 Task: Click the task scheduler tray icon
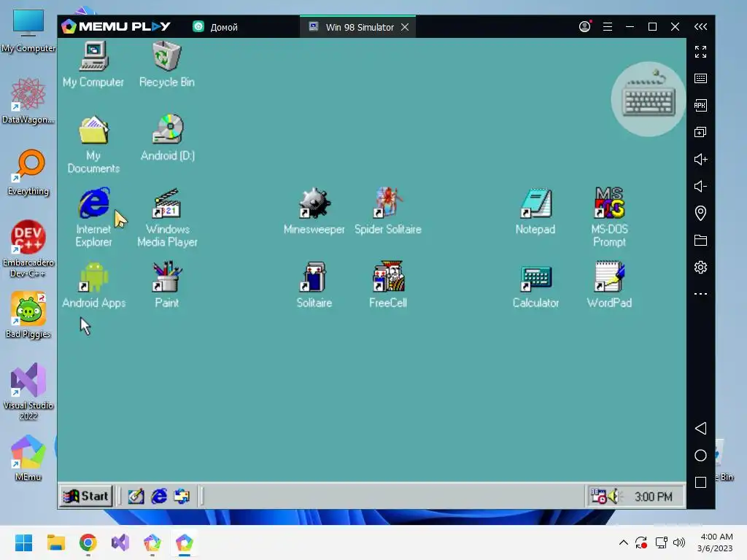598,496
